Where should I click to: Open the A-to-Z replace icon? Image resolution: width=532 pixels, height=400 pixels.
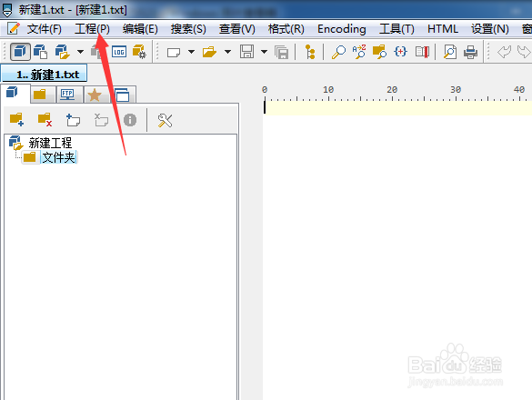tap(359, 52)
